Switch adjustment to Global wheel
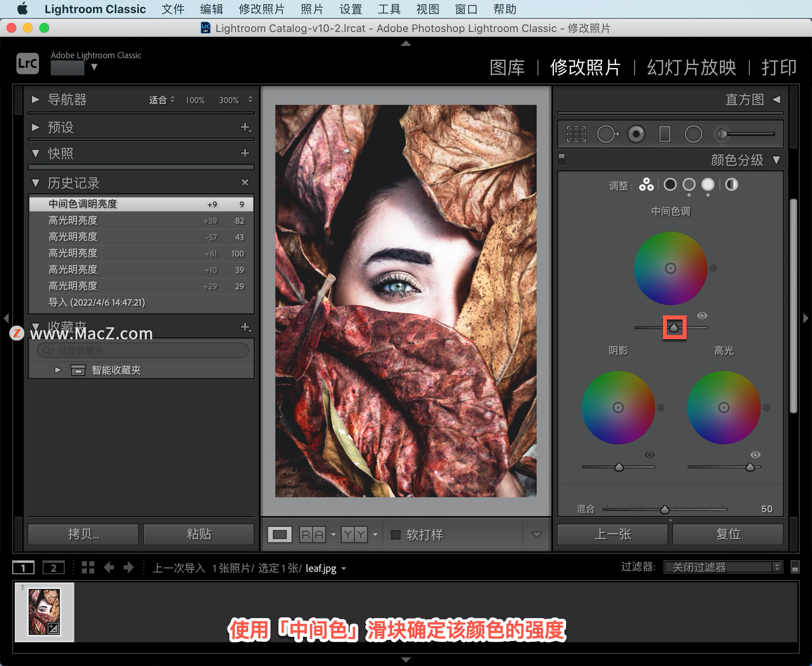The width and height of the screenshot is (812, 666). 732,184
